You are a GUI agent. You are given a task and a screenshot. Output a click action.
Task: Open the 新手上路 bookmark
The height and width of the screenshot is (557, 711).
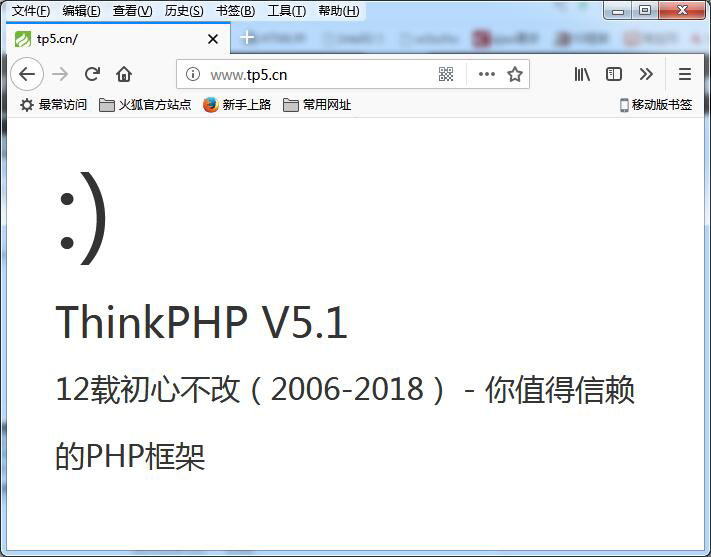tap(237, 105)
